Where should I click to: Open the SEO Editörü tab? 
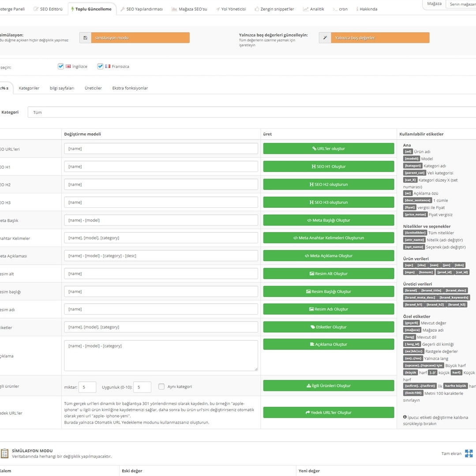click(48, 9)
